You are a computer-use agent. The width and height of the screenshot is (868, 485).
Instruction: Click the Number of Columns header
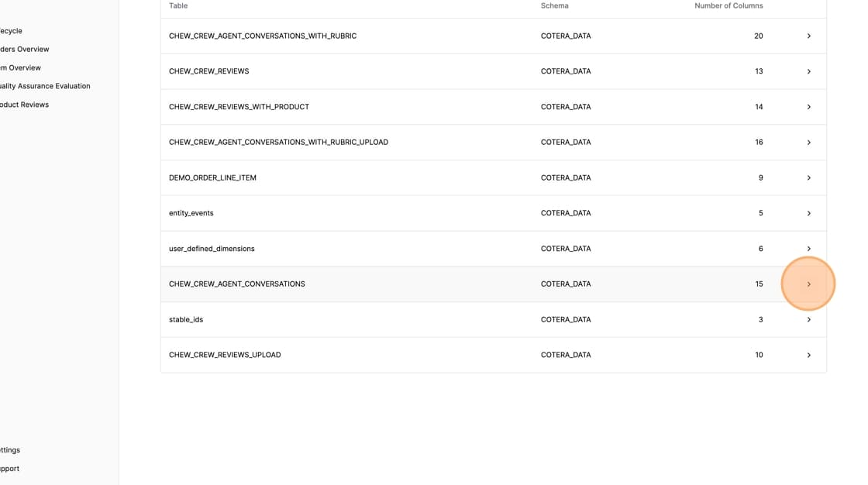[728, 6]
